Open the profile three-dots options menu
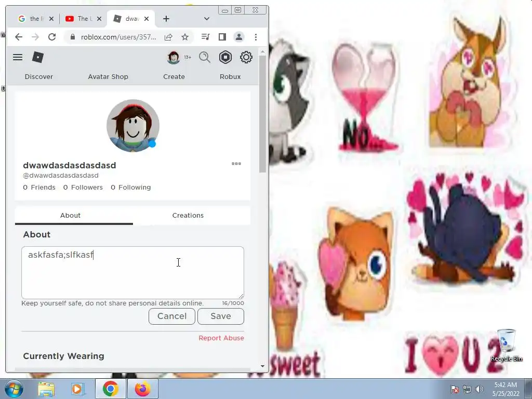 [236, 164]
